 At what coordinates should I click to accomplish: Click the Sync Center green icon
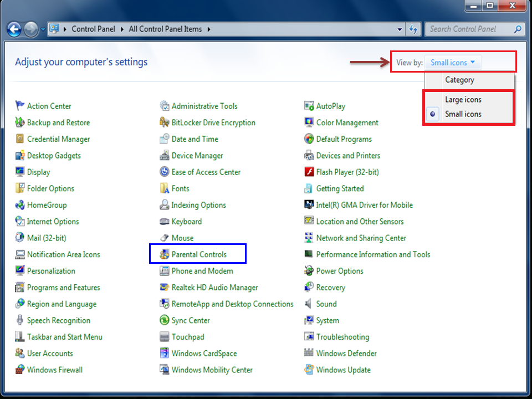pos(164,320)
